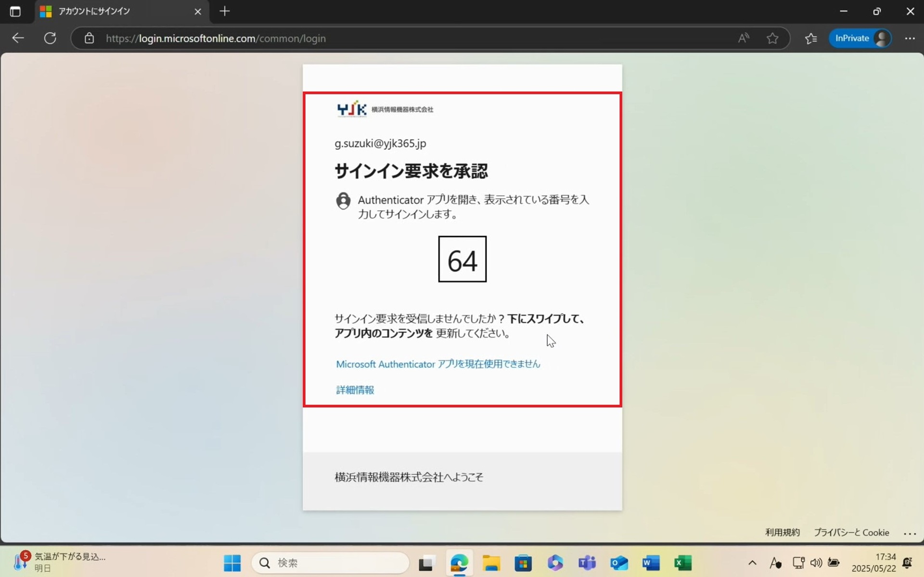
Task: Open プライバシーと Cookie link
Action: 851,532
